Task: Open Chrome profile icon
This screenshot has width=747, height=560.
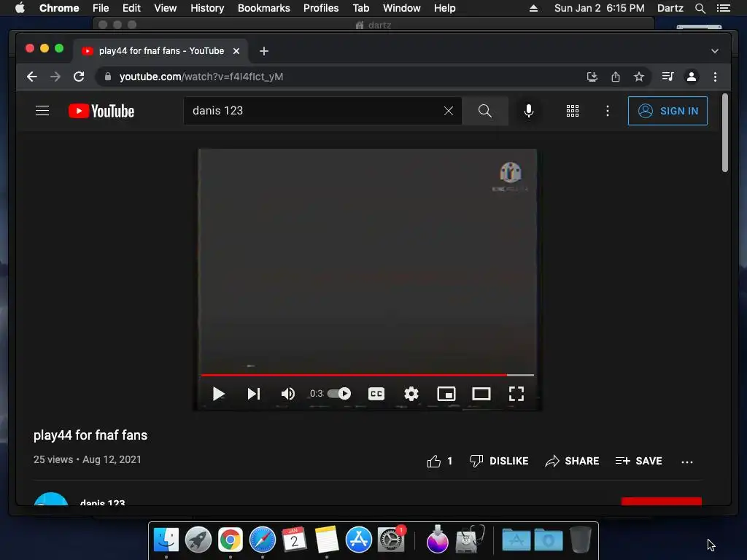Action: [x=692, y=77]
